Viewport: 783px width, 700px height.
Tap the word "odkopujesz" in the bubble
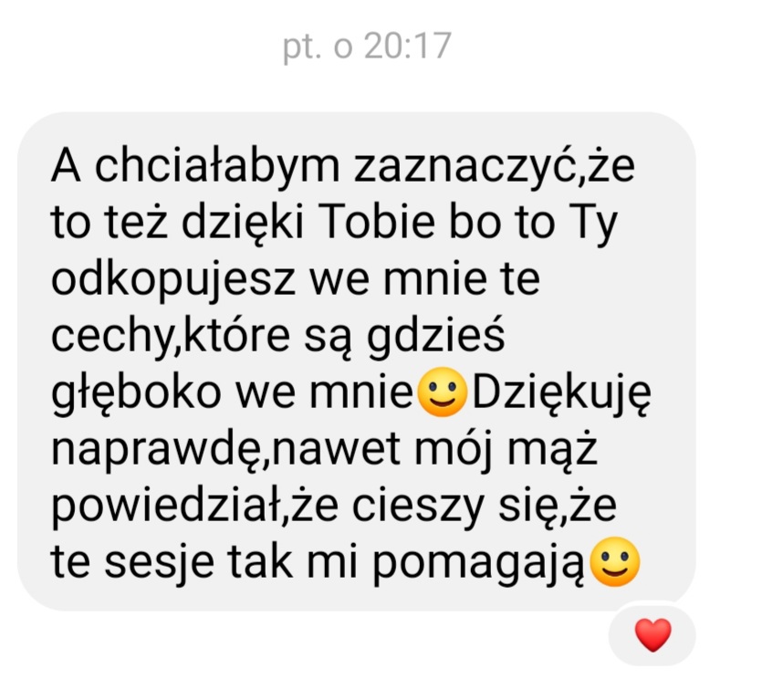click(x=173, y=280)
